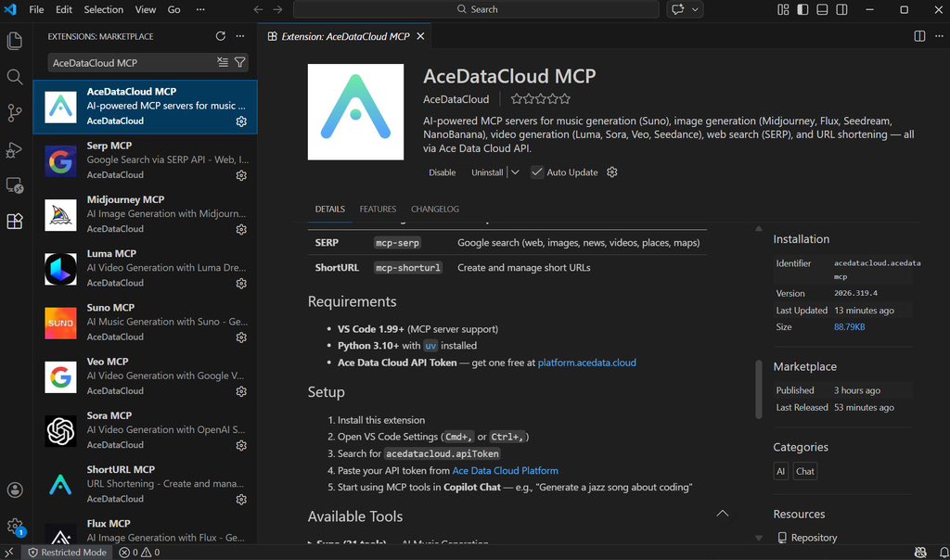Open the Edit menu

[x=64, y=9]
